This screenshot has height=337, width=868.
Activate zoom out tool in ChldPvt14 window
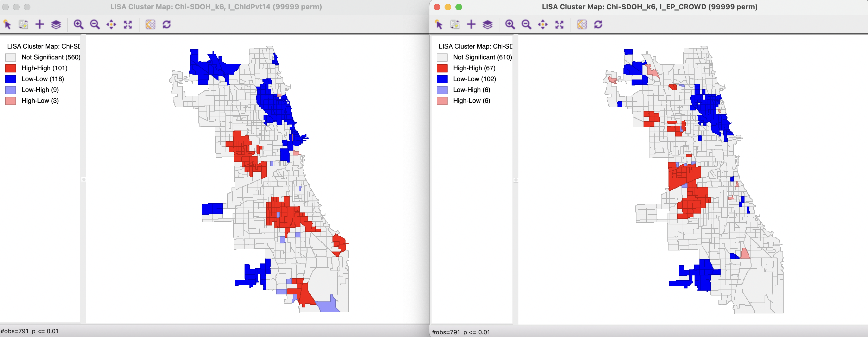pos(95,25)
